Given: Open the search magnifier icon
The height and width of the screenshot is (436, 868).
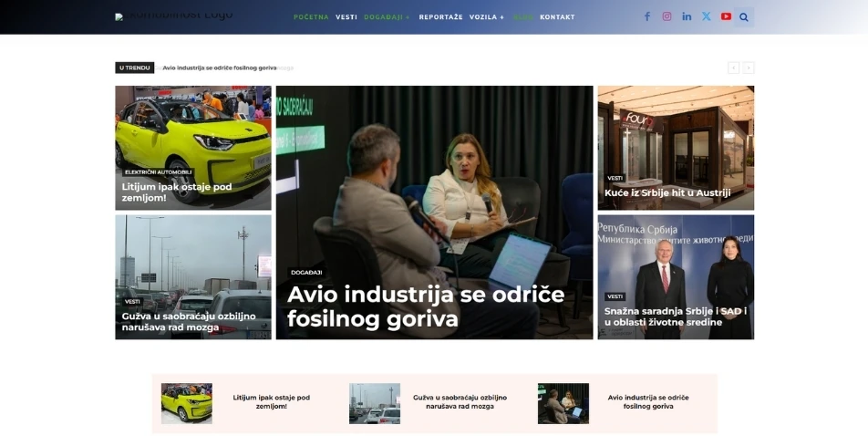Looking at the screenshot, I should coord(743,17).
